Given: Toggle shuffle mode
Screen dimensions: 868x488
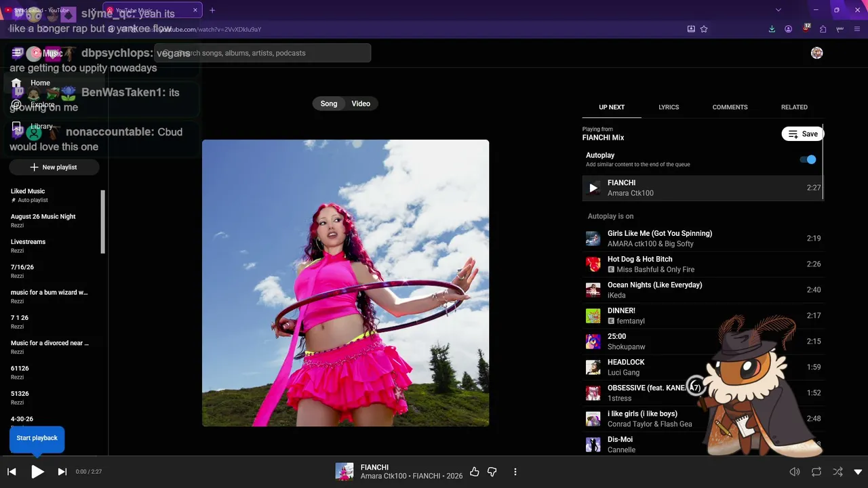Looking at the screenshot, I should click(838, 472).
